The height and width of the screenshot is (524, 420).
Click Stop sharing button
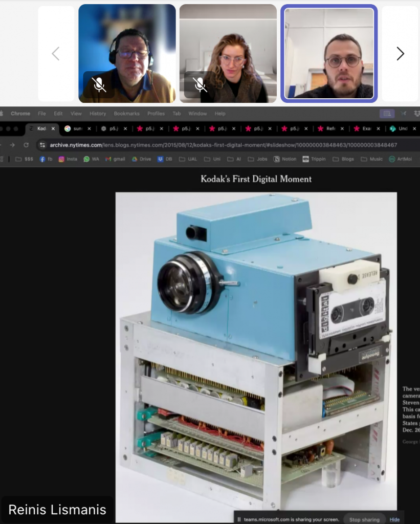click(x=364, y=519)
